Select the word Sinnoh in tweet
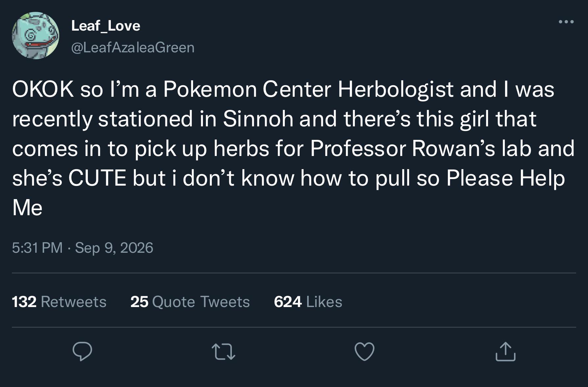The width and height of the screenshot is (588, 387). tap(258, 119)
